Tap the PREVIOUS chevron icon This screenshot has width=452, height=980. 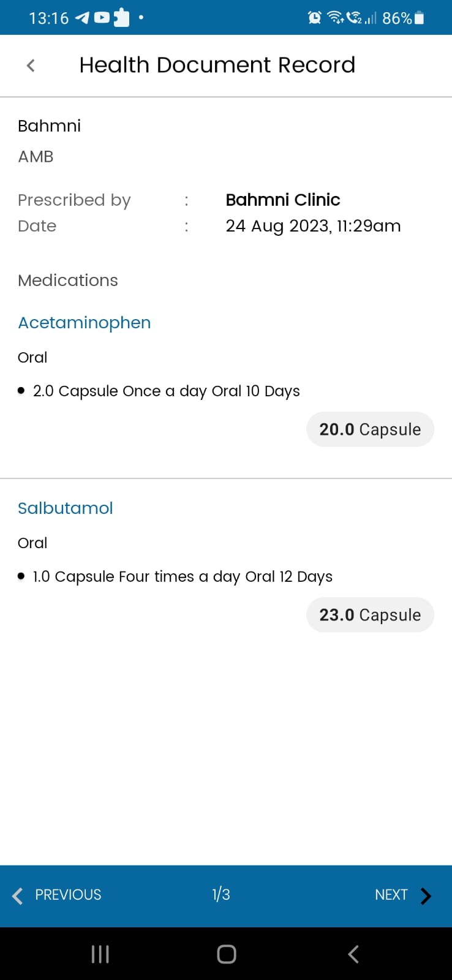click(18, 895)
